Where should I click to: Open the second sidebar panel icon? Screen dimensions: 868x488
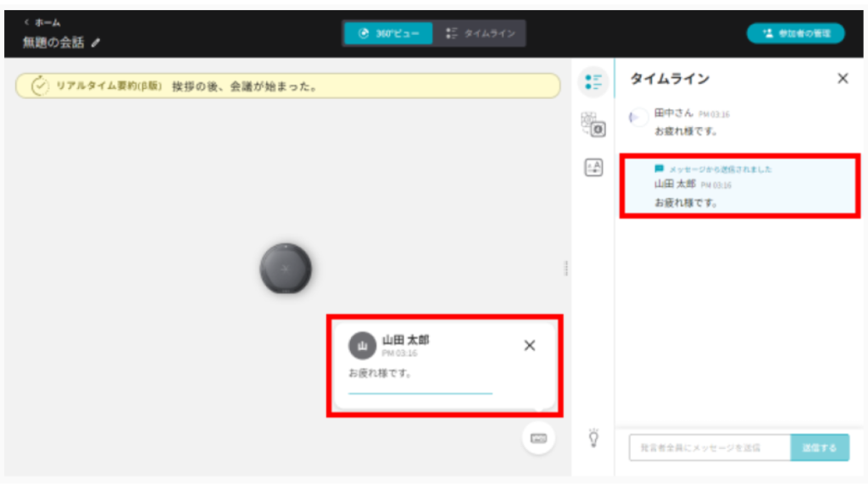tap(593, 125)
